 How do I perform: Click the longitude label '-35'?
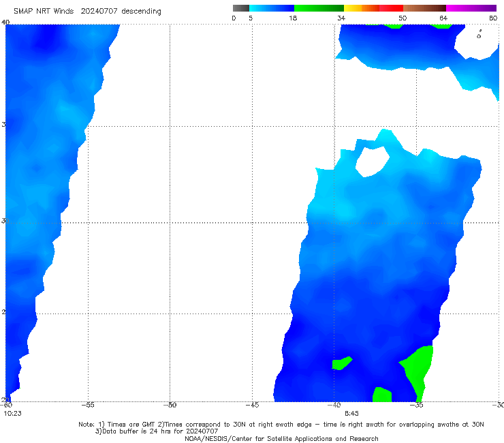point(417,405)
